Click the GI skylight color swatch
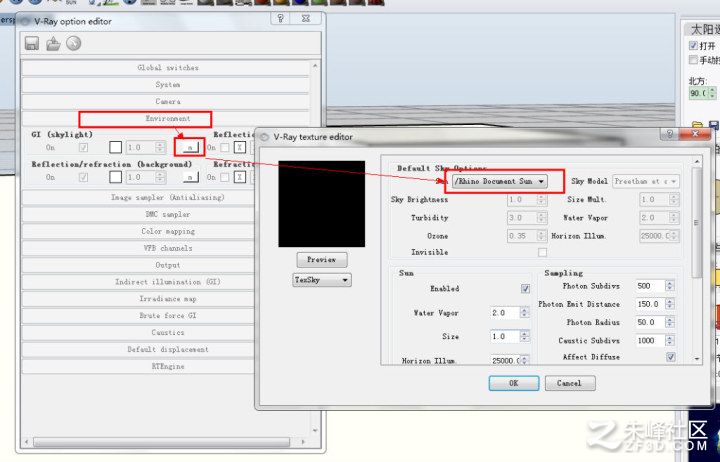Screen dimensions: 720x462 pos(116,147)
